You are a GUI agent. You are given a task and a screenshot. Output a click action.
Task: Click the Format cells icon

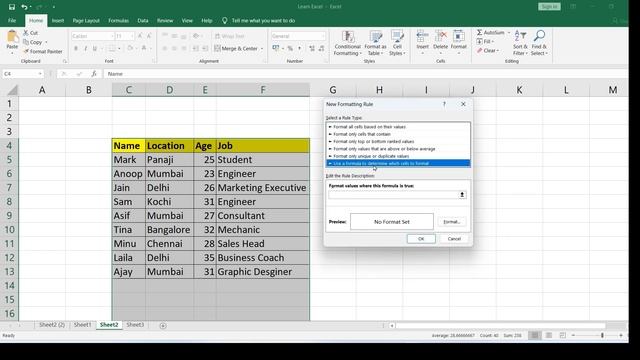tap(458, 38)
